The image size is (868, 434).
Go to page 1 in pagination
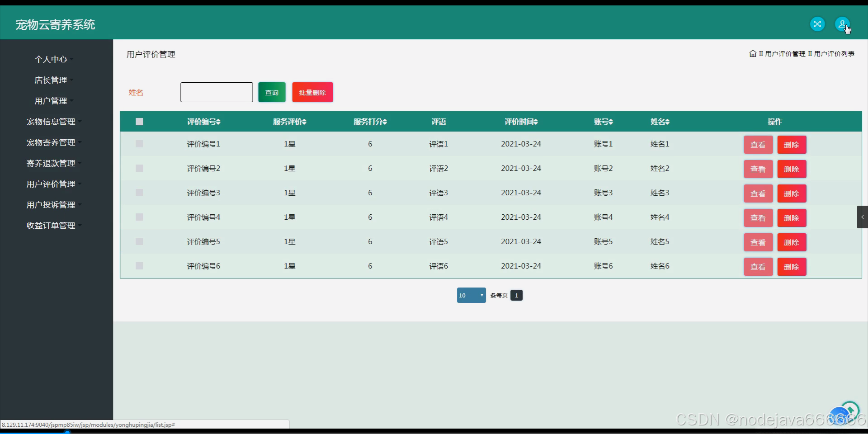516,295
